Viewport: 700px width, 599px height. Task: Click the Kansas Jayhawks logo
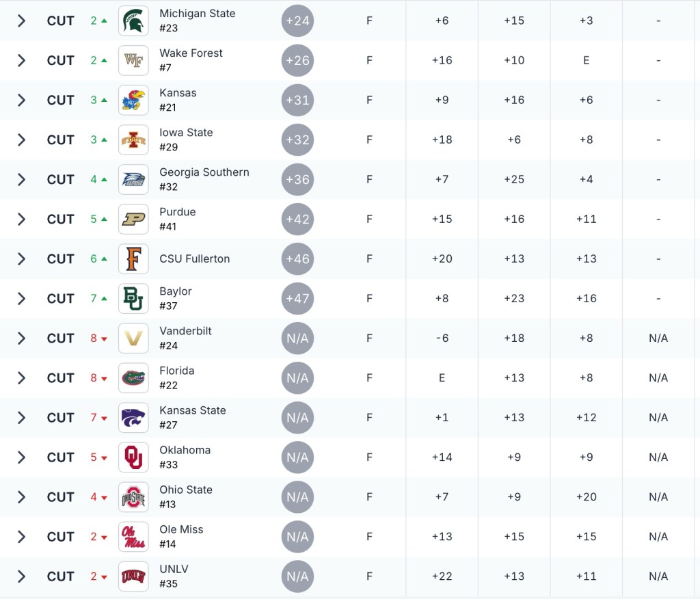tap(133, 100)
